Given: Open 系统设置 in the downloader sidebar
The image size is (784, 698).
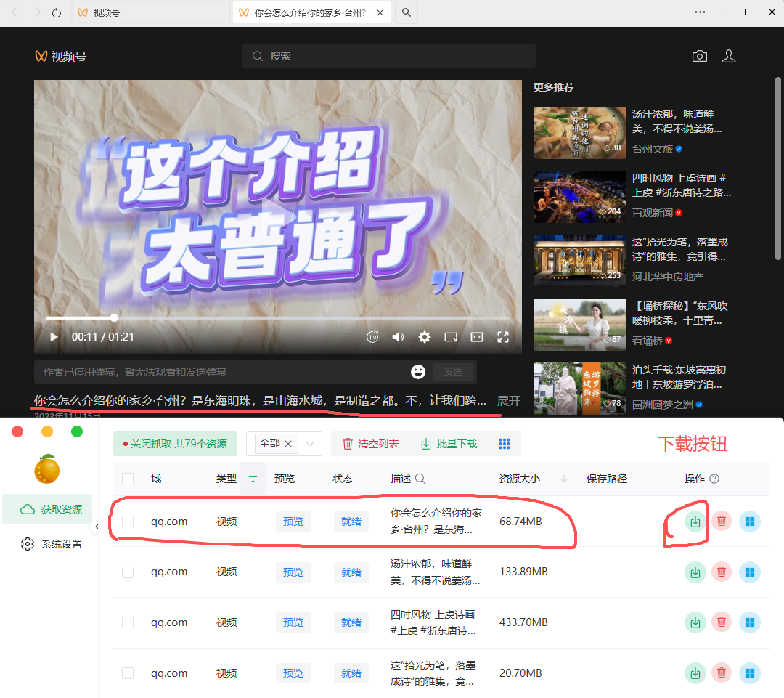Looking at the screenshot, I should pos(48,543).
